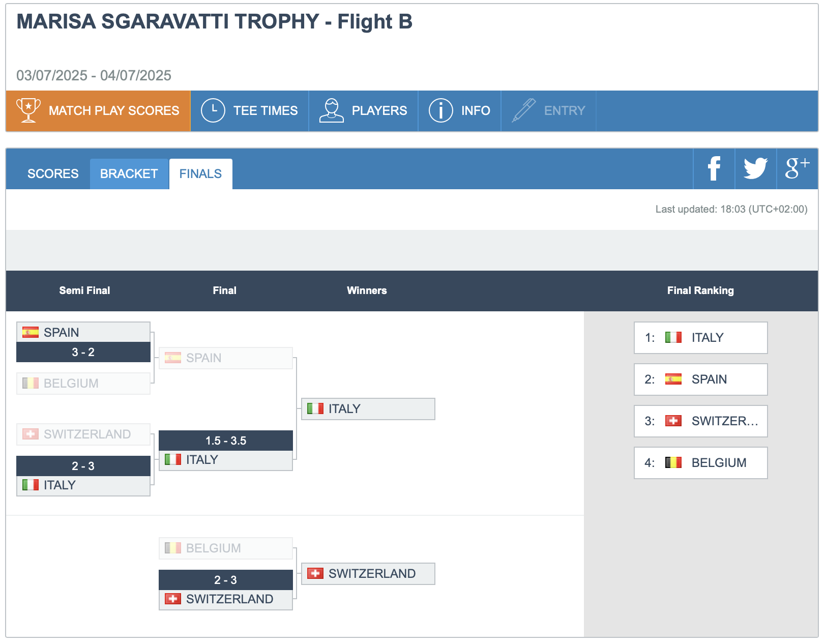Click Switzerland flag in third-place winner box
Image resolution: width=825 pixels, height=644 pixels.
point(315,573)
